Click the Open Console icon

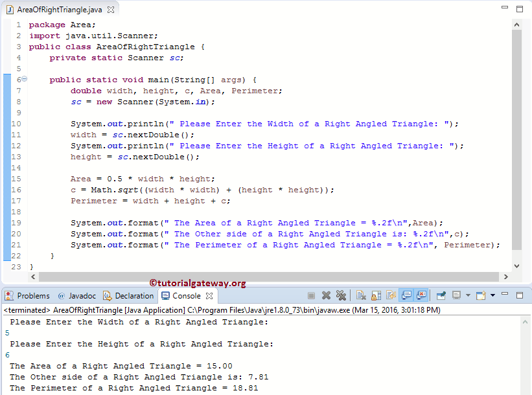pyautogui.click(x=481, y=296)
